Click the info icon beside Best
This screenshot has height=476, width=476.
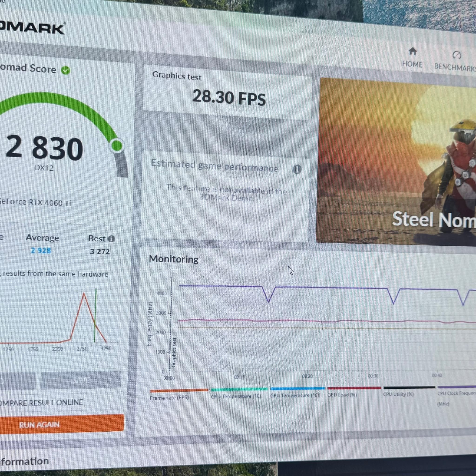pyautogui.click(x=111, y=238)
